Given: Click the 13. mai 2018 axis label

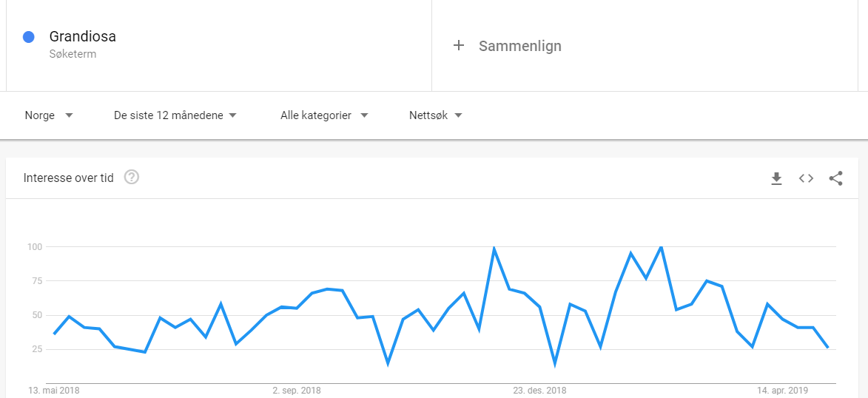Looking at the screenshot, I should (x=54, y=391).
